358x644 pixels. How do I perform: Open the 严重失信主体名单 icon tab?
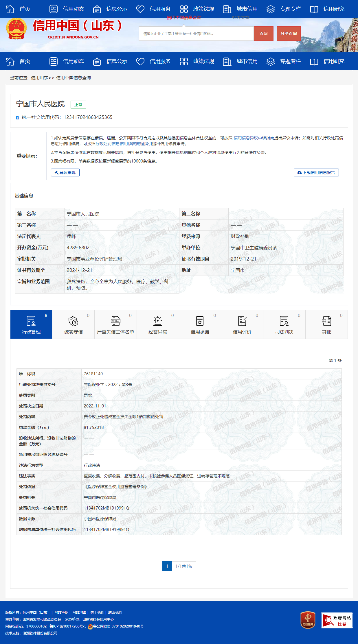click(x=115, y=324)
